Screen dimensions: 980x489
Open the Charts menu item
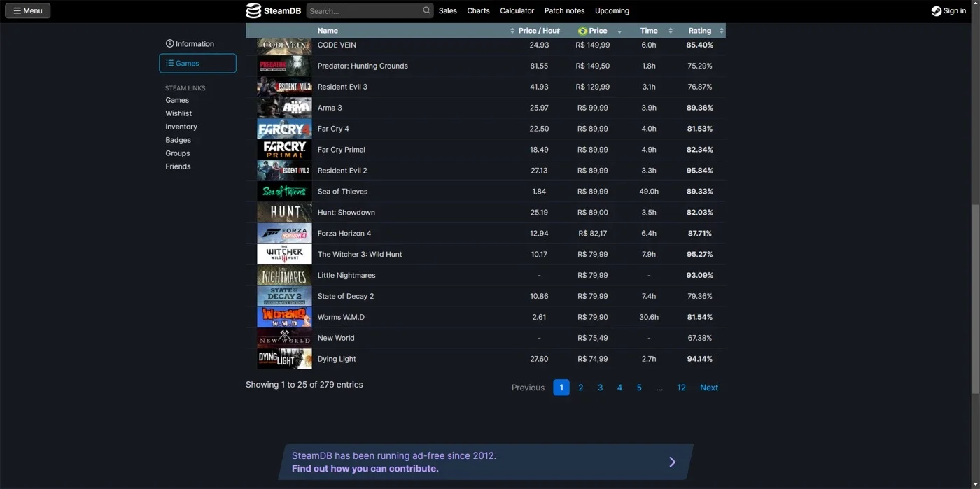point(478,10)
